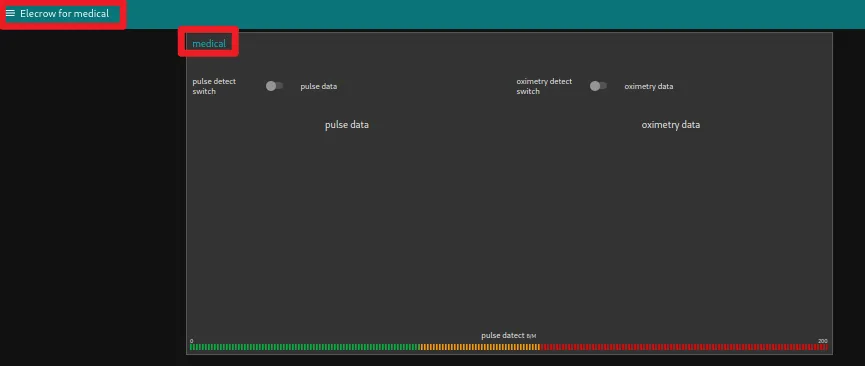Click the red section of pulse gauge
This screenshot has height=366, width=865.
click(684, 347)
